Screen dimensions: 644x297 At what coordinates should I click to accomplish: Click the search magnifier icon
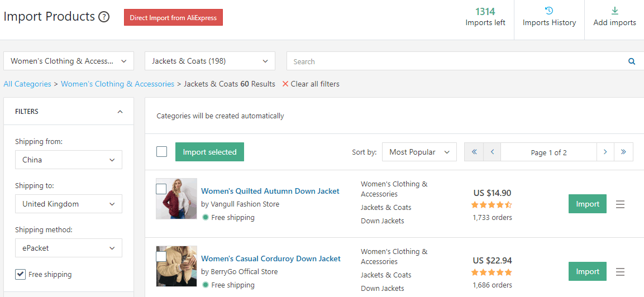coord(632,61)
